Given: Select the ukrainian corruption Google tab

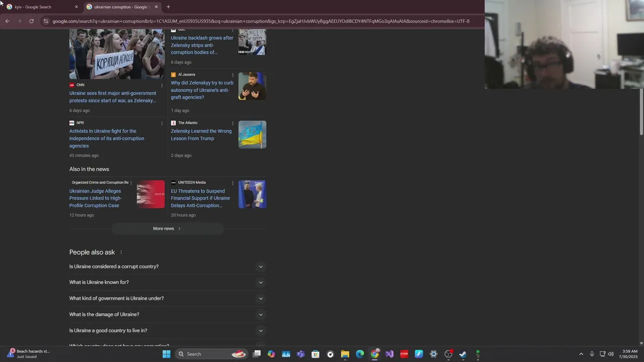Looking at the screenshot, I should (x=122, y=7).
